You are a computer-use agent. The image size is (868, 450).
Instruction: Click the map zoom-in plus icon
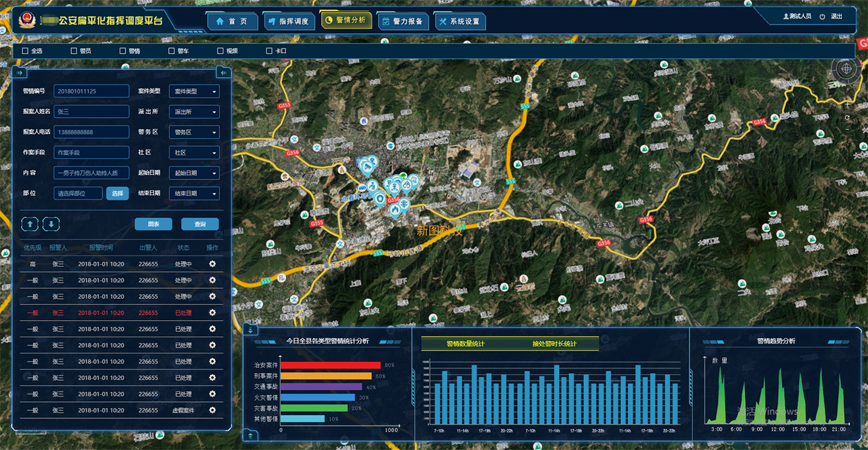(847, 105)
